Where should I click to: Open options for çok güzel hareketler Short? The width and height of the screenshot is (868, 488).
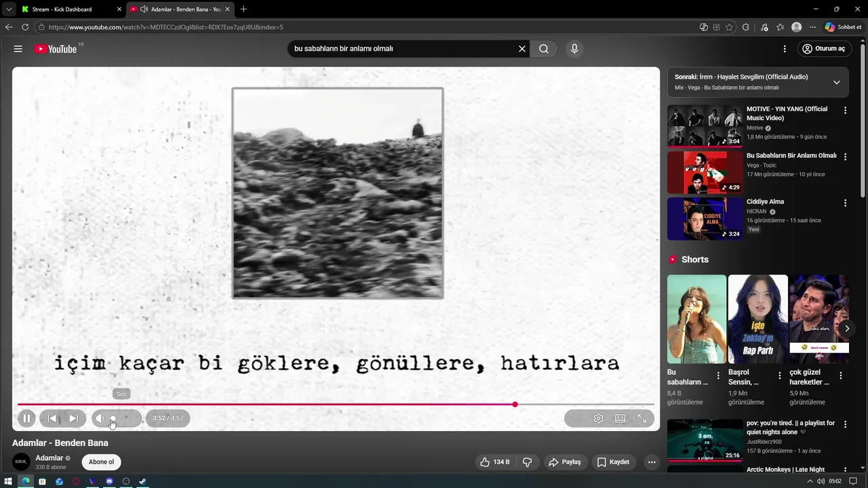841,375
